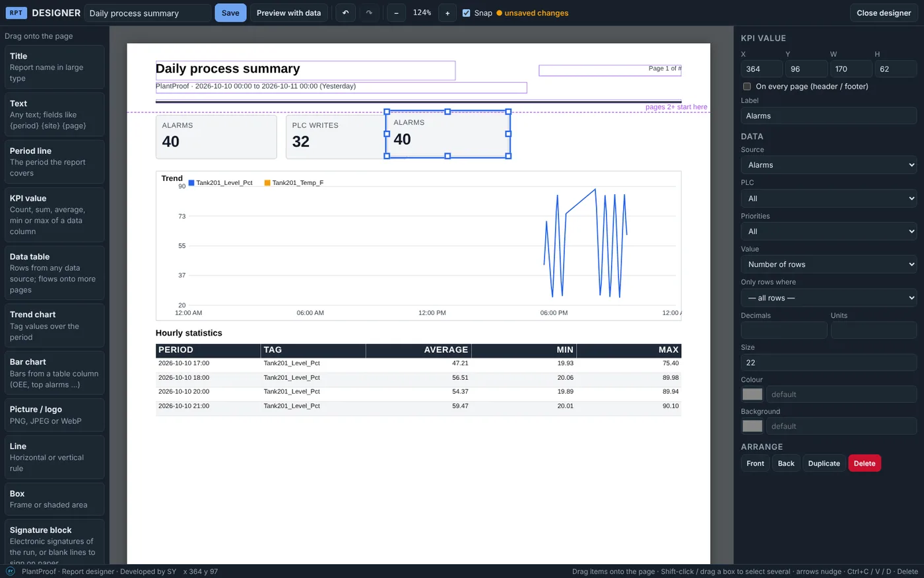This screenshot has width=924, height=578.
Task: Select the KPI value palette item
Action: click(54, 215)
